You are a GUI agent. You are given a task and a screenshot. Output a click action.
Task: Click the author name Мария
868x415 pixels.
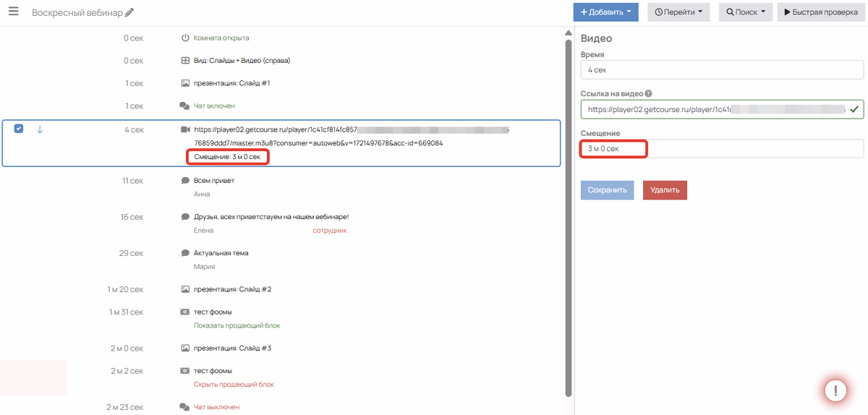click(x=205, y=267)
